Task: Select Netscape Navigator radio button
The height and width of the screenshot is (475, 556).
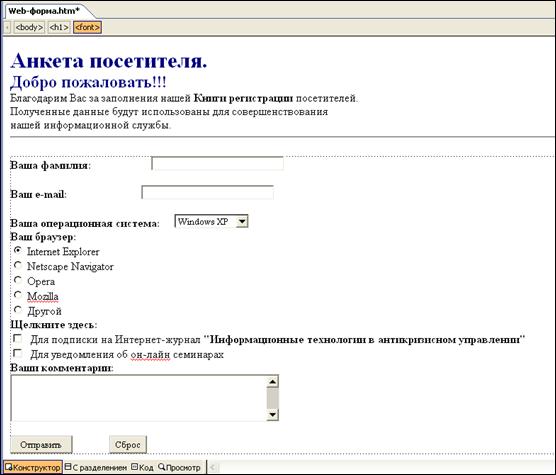Action: 18,265
